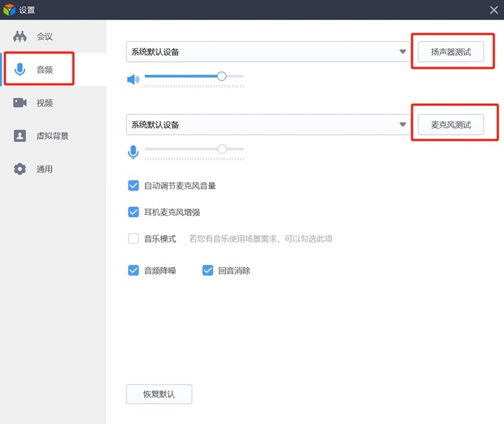
Task: Enable 音乐模式
Action: pos(133,238)
